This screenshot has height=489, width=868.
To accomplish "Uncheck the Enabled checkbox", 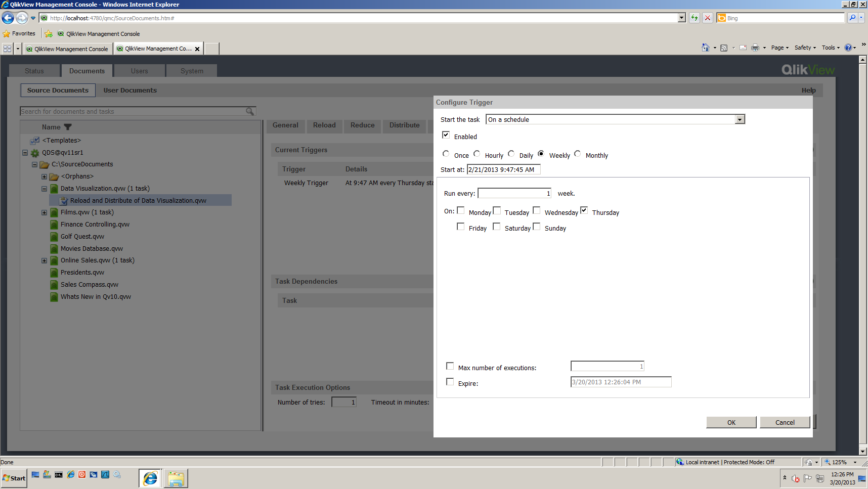I will click(x=446, y=135).
